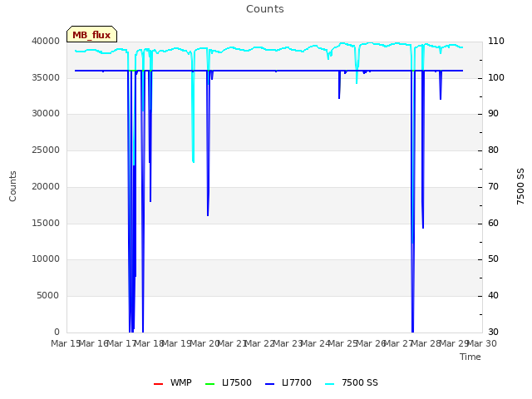This screenshot has width=532, height=399.
Task: Click the blue LI7700 legend color marker
Action: click(269, 384)
